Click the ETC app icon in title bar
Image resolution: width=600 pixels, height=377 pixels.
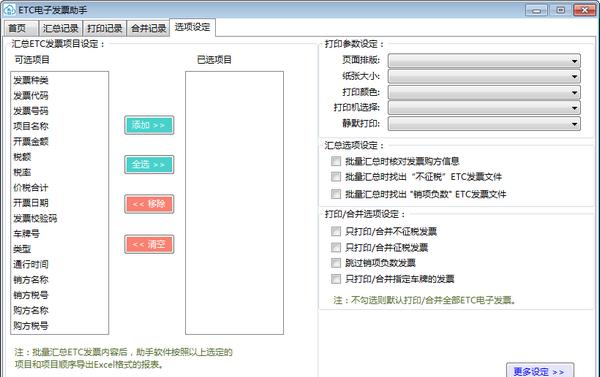[9, 10]
